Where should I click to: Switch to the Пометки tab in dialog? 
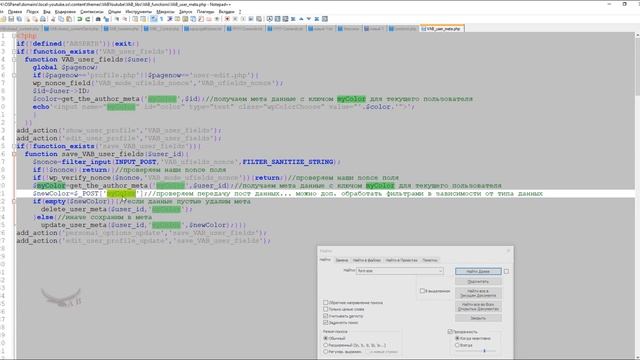click(x=430, y=260)
